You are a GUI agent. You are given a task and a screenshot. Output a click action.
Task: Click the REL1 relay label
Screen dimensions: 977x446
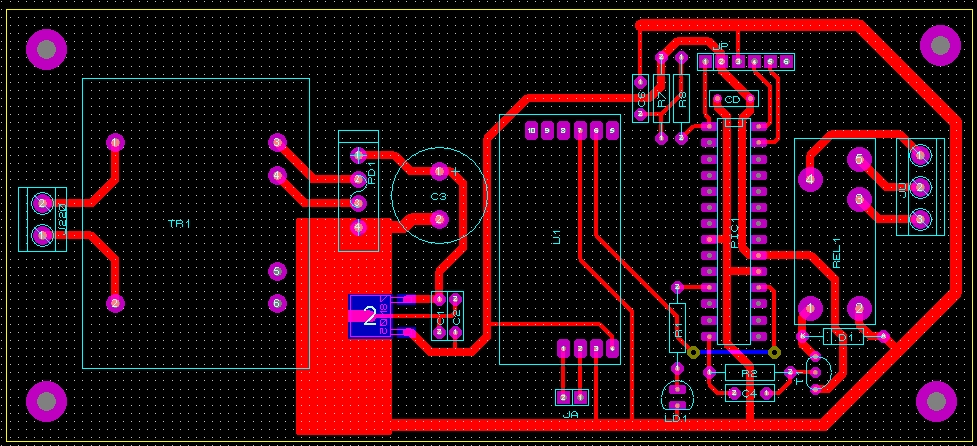pos(837,252)
